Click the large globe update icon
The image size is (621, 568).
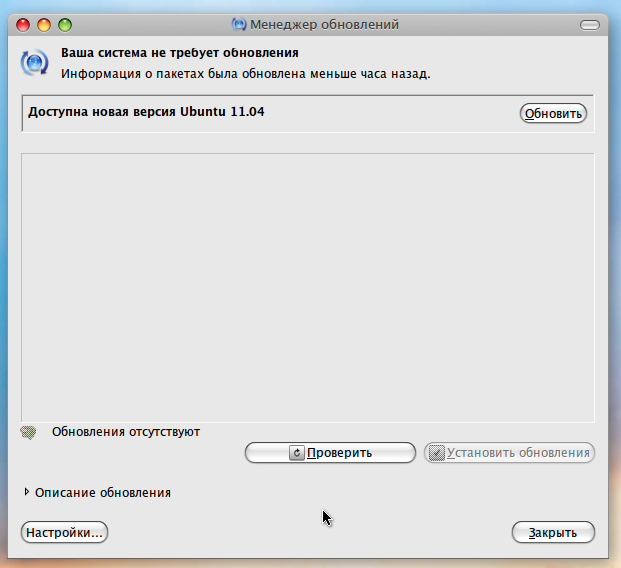(34, 62)
